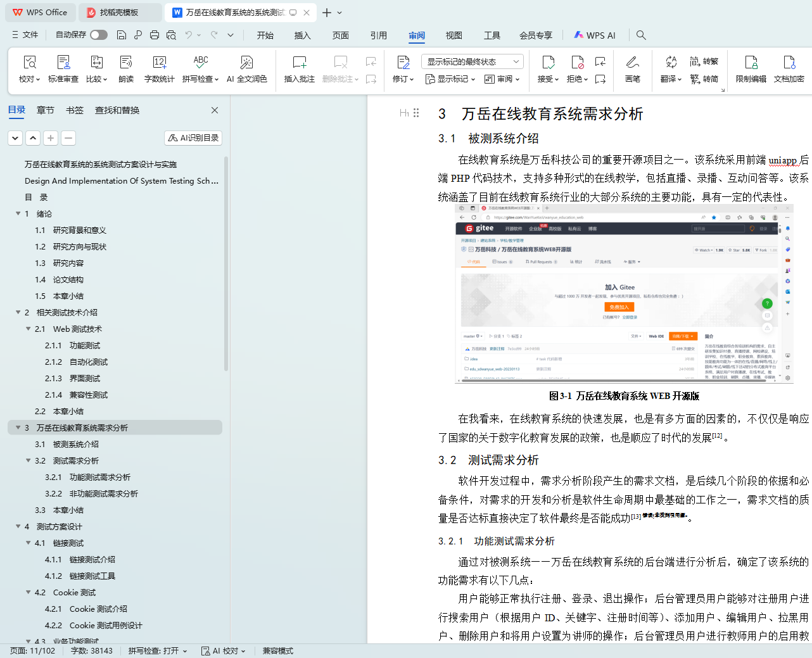The image size is (812, 658).
Task: Click the Insert Comment (插入批注) icon
Action: click(299, 63)
